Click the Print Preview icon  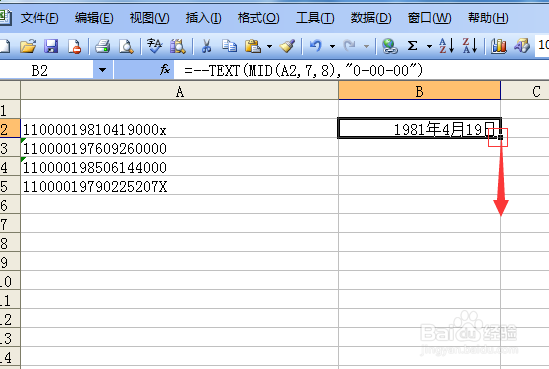click(x=126, y=46)
